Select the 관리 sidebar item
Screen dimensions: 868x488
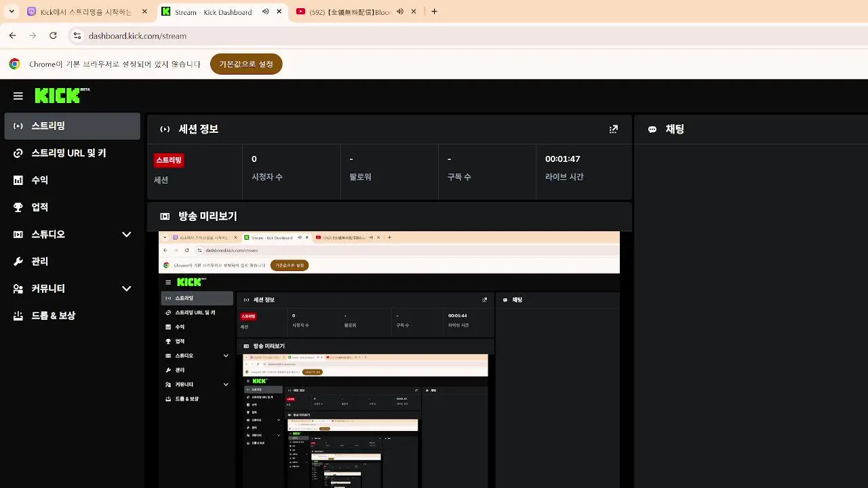coord(72,262)
